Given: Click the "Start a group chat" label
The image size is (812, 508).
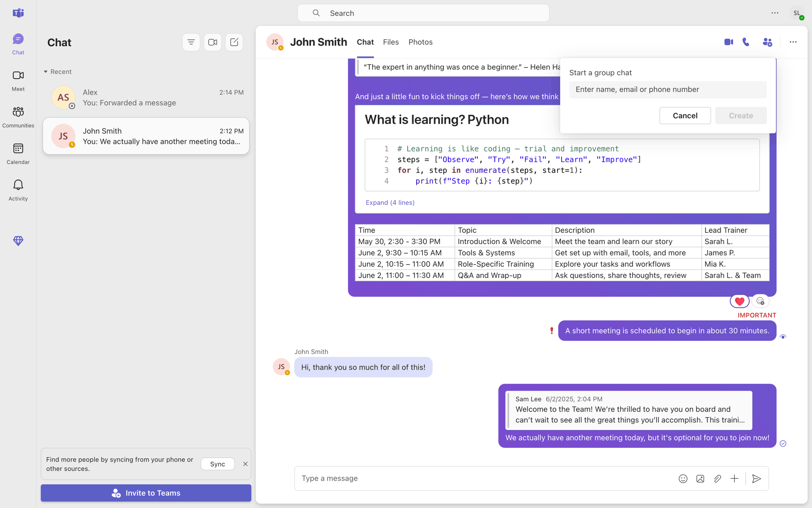Looking at the screenshot, I should point(601,73).
